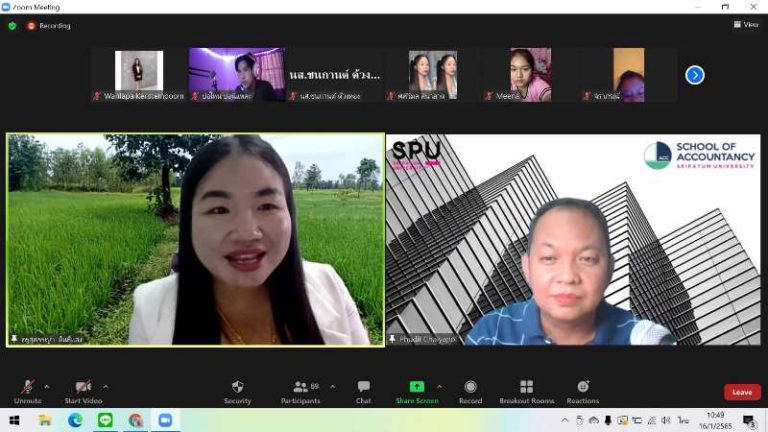The width and height of the screenshot is (768, 432).
Task: Open the Security shield icon
Action: 238,387
